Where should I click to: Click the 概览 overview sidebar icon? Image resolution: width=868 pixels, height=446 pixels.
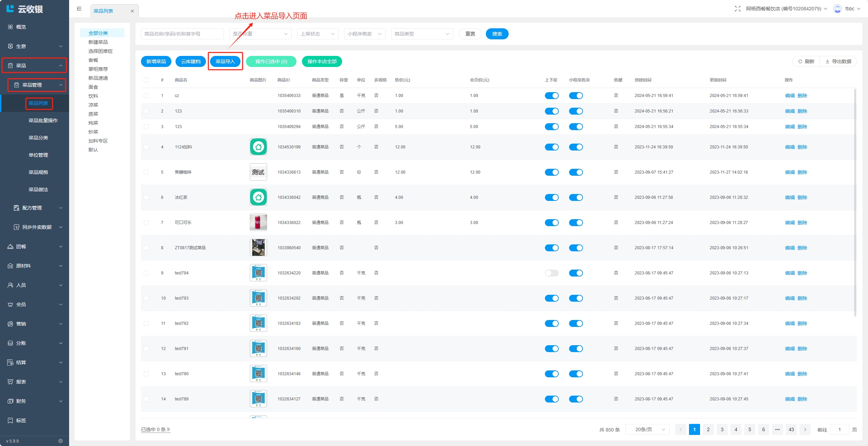pos(10,27)
